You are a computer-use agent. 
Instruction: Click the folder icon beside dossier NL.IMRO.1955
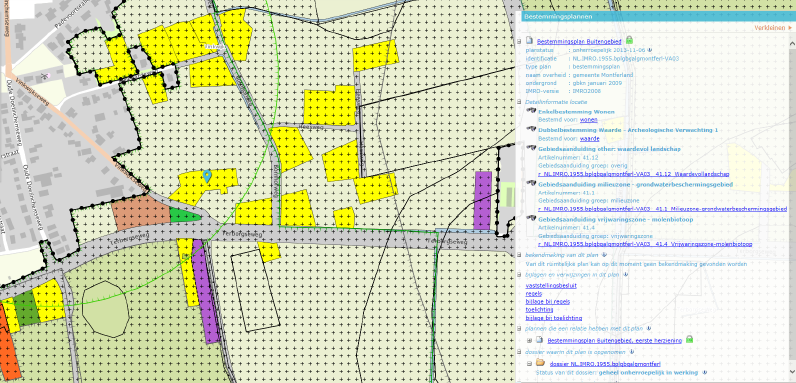pyautogui.click(x=540, y=363)
